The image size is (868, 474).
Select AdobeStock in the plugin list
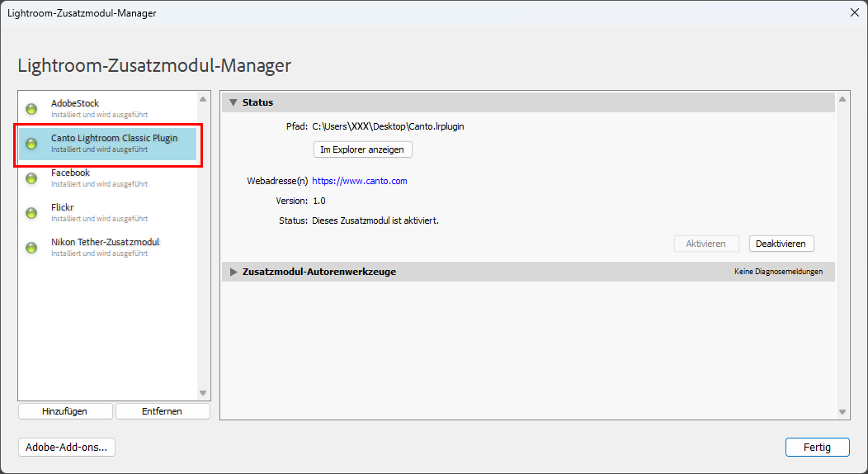point(108,108)
